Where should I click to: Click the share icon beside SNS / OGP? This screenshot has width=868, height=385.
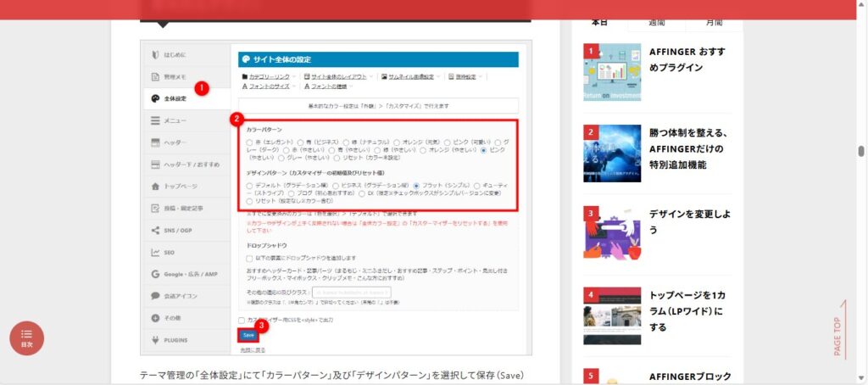point(155,230)
